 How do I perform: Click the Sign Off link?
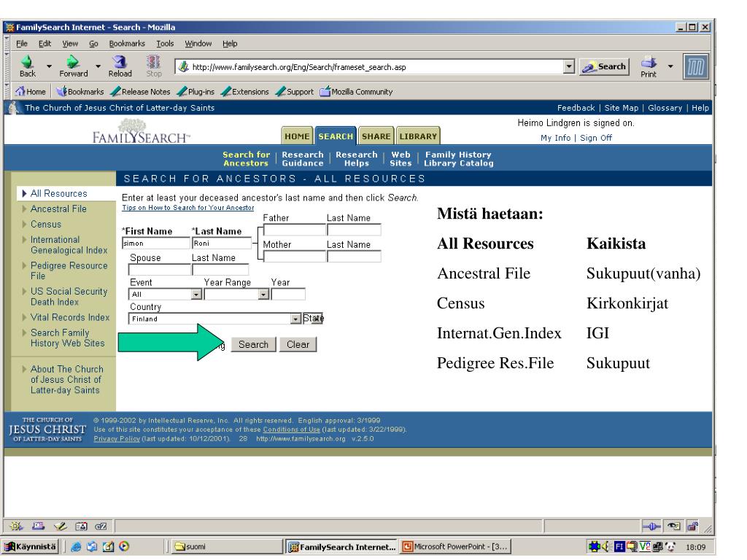[x=595, y=138]
